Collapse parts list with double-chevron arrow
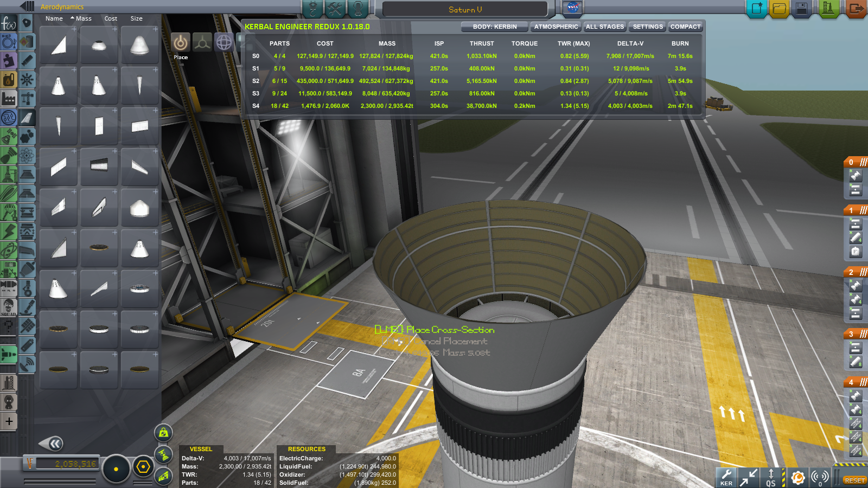Viewport: 868px width, 488px height. click(53, 444)
